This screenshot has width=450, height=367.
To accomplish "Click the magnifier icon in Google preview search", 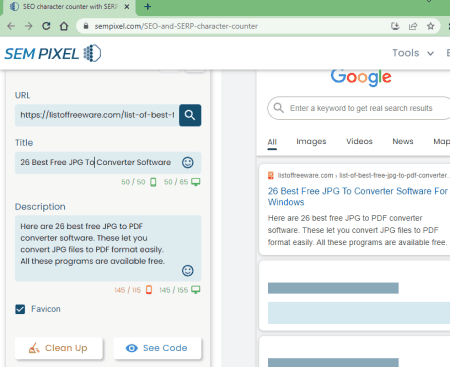I will 279,108.
